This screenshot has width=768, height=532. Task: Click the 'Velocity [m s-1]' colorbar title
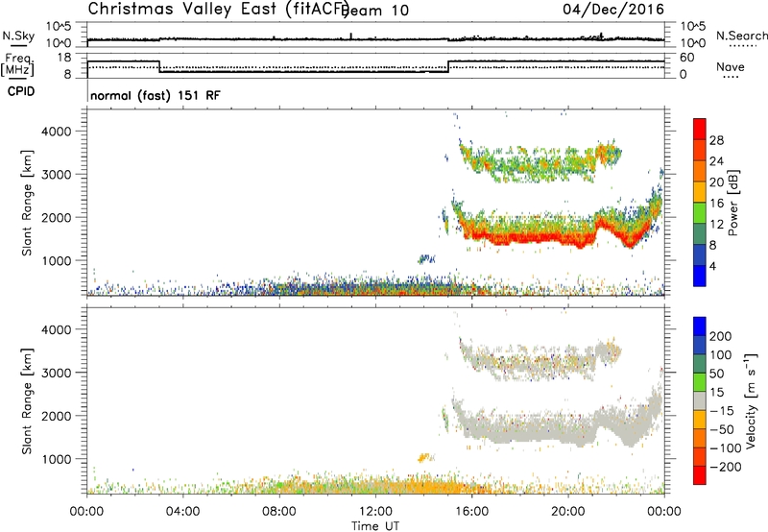751,400
